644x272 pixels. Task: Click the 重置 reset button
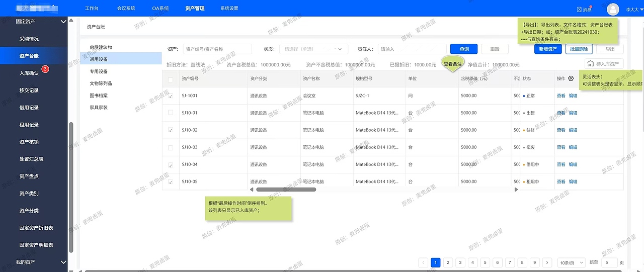coord(495,49)
